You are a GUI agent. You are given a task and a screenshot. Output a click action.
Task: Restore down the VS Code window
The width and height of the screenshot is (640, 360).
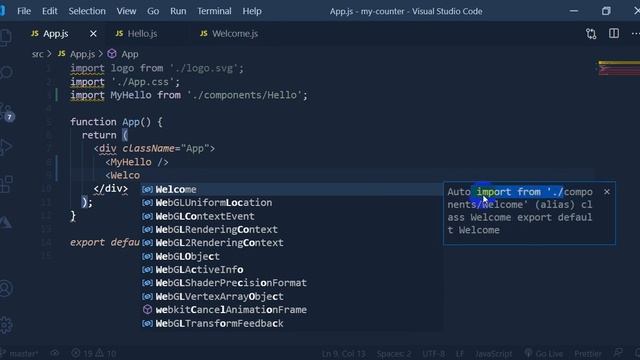(606, 11)
